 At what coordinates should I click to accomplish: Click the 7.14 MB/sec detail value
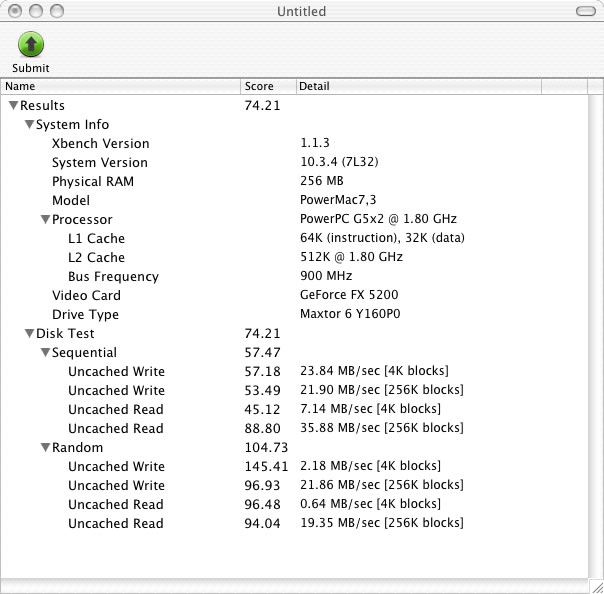[371, 408]
